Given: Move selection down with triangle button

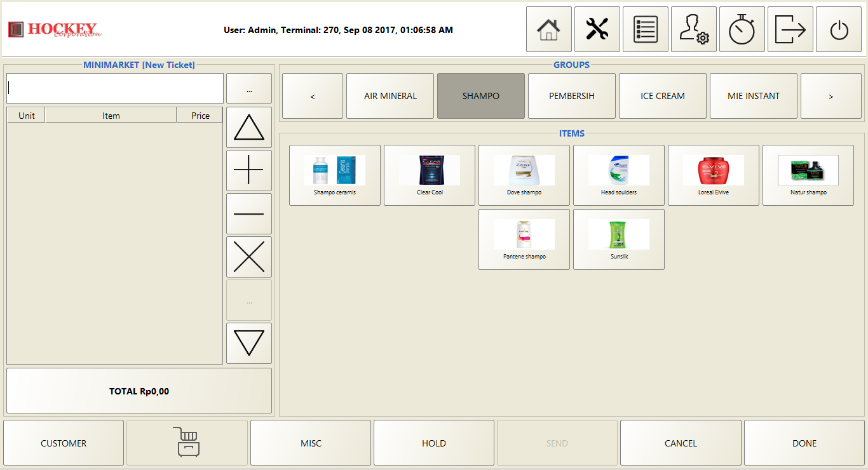Looking at the screenshot, I should [249, 343].
